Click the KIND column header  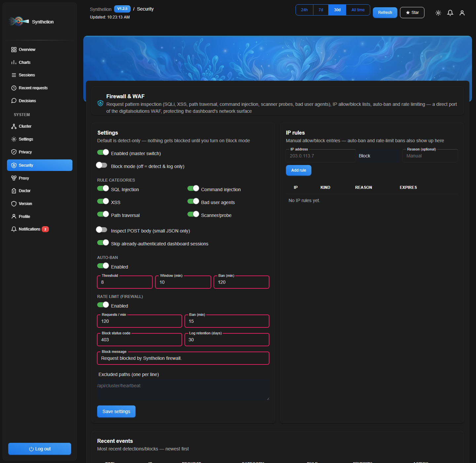(325, 188)
